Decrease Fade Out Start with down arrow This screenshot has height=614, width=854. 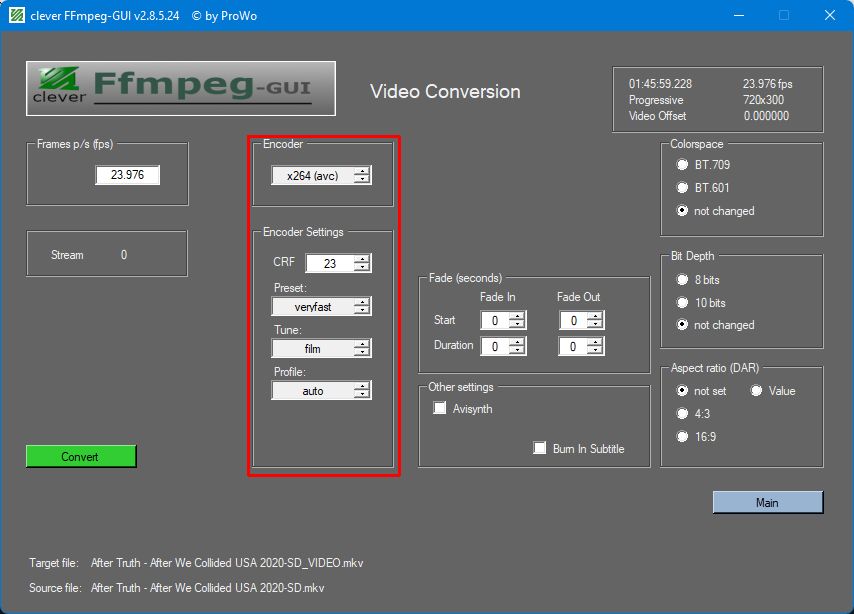click(x=595, y=325)
